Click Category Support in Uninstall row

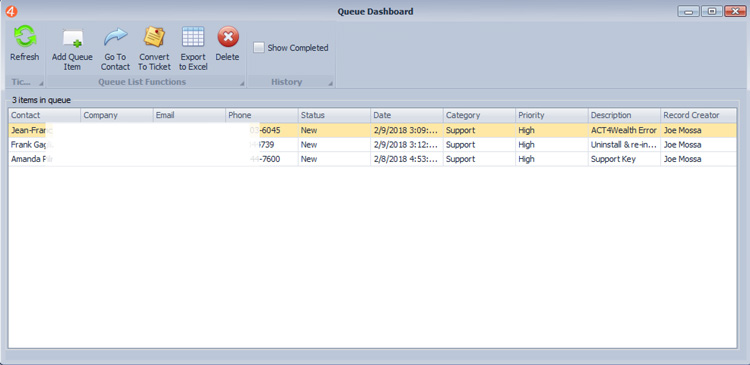coord(479,144)
